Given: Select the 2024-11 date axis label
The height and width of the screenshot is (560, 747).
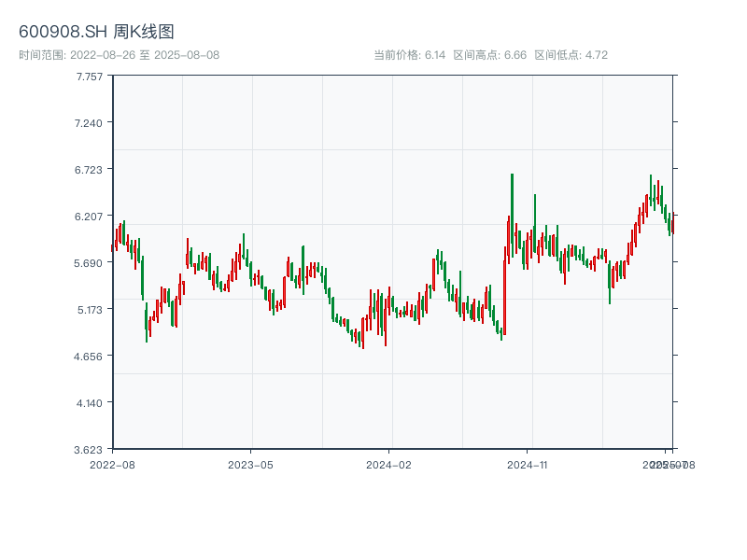Looking at the screenshot, I should (x=528, y=464).
